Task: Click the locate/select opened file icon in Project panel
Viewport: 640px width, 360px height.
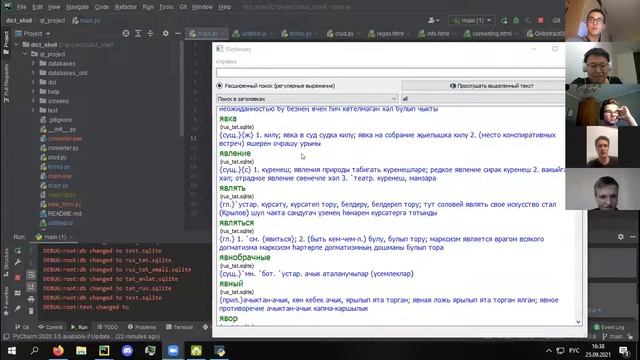Action: coord(126,33)
